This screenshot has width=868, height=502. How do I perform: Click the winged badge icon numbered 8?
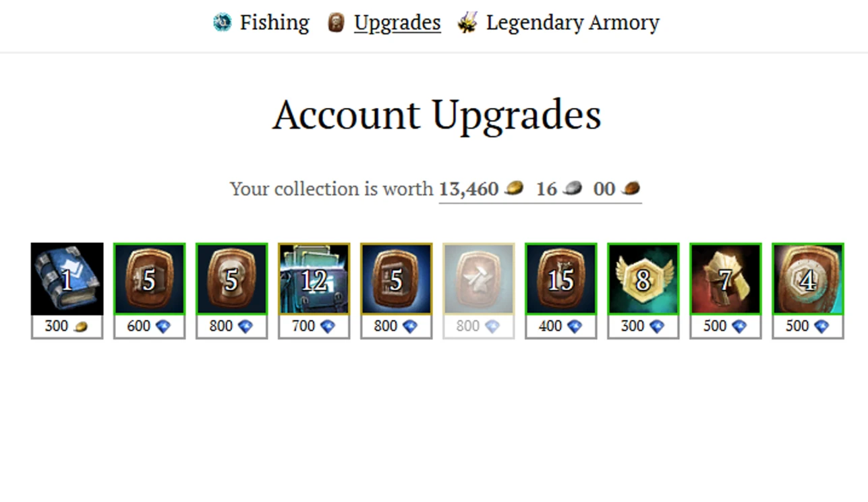(643, 279)
